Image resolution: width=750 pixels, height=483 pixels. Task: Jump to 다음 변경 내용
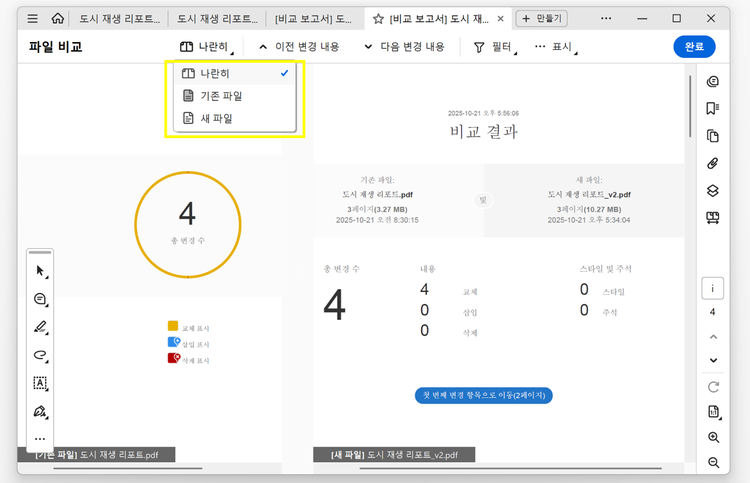point(405,46)
